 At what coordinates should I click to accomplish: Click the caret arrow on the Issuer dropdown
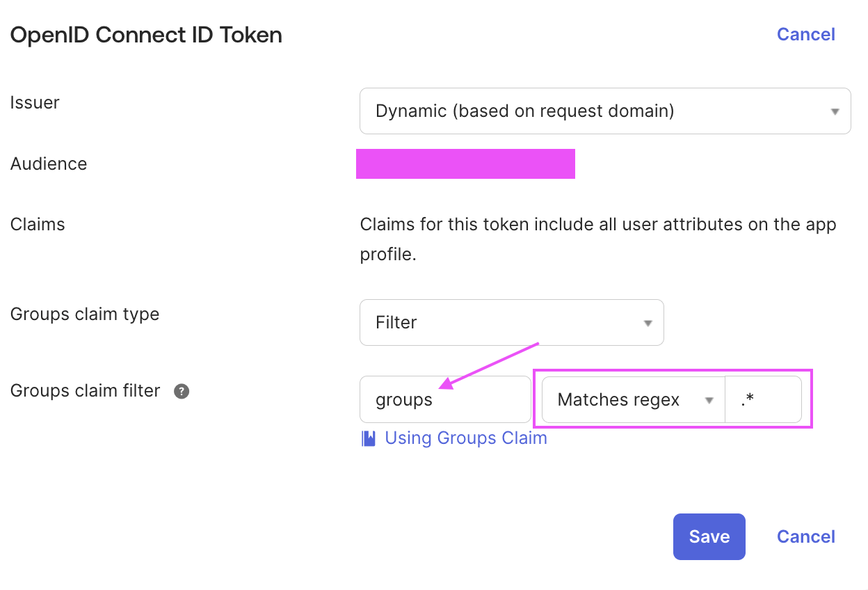click(835, 111)
